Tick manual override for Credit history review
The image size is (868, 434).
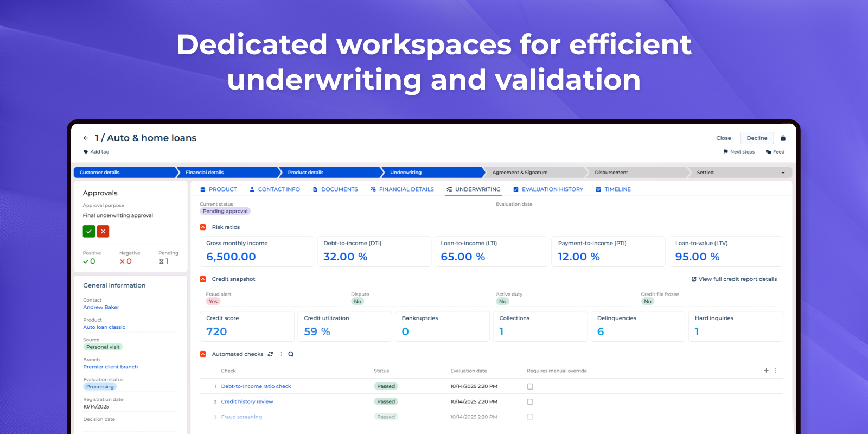[530, 402]
